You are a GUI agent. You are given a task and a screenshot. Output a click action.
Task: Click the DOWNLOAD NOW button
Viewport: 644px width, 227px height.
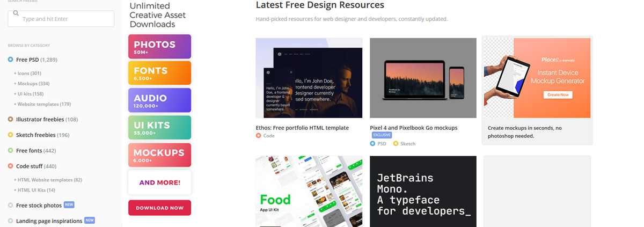[x=159, y=208]
